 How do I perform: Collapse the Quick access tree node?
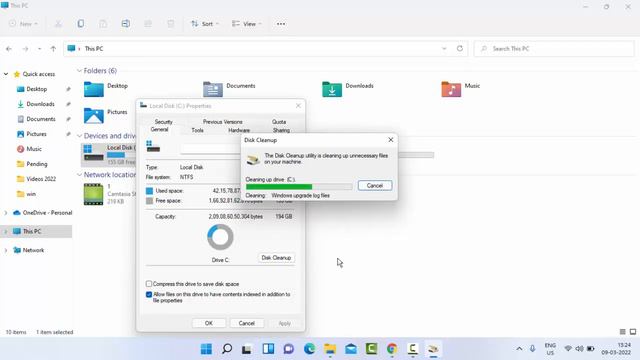point(6,74)
